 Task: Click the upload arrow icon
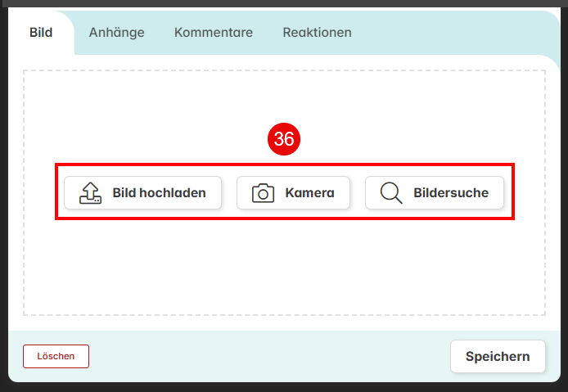90,193
